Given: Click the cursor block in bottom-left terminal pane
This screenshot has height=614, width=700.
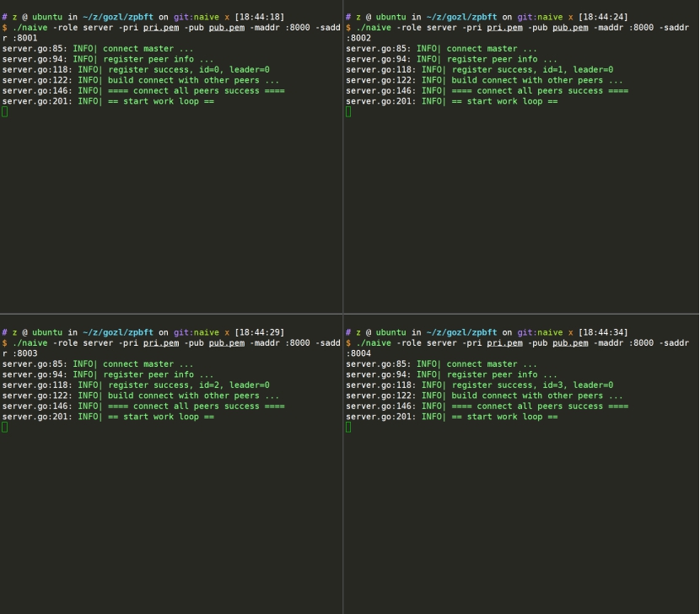Looking at the screenshot, I should 5,428.
